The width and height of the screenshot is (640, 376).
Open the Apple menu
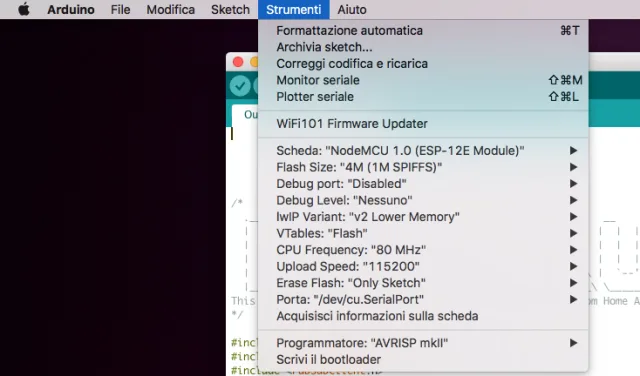pyautogui.click(x=24, y=9)
